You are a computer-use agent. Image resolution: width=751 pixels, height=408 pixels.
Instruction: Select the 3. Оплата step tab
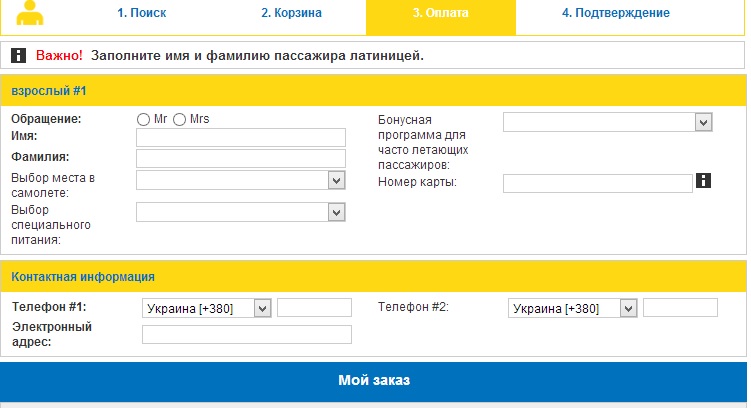coord(440,14)
